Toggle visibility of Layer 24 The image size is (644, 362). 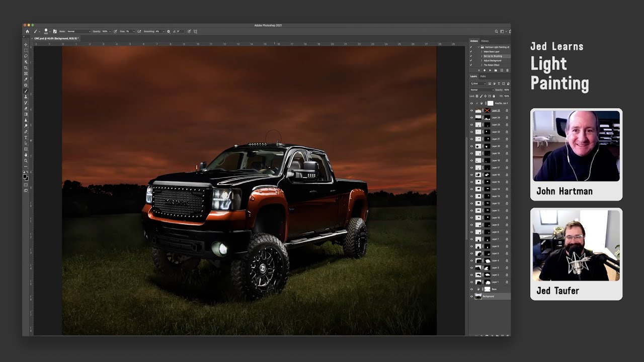pos(471,118)
